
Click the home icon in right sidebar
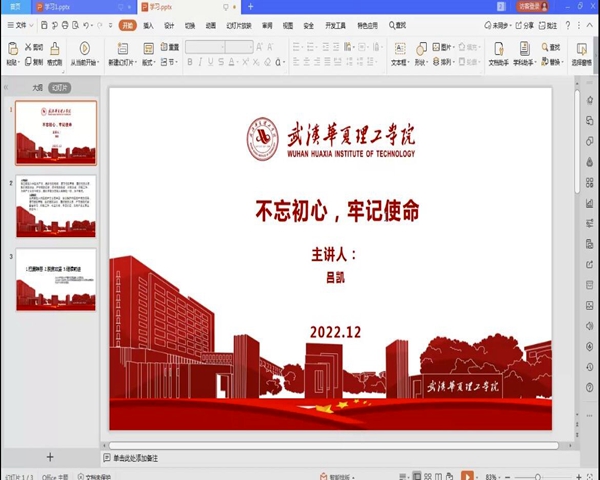point(590,100)
